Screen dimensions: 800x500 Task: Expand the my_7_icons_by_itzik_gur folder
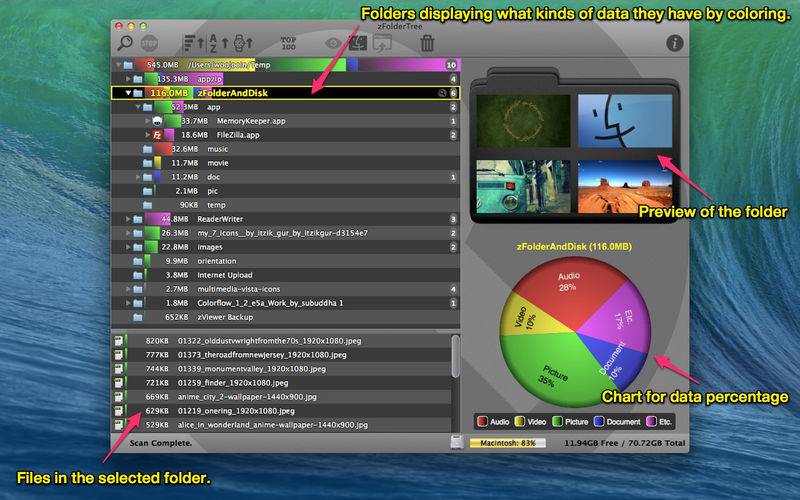[x=128, y=233]
